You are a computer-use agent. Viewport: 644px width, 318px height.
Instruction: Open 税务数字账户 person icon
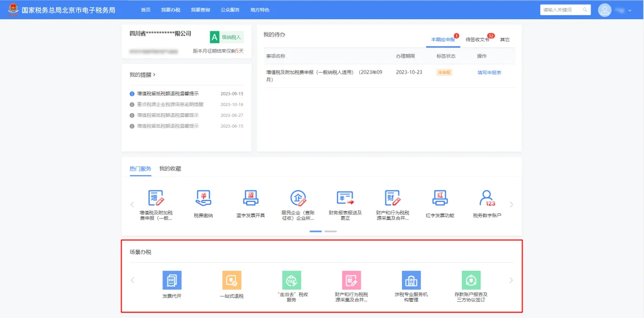(x=487, y=198)
